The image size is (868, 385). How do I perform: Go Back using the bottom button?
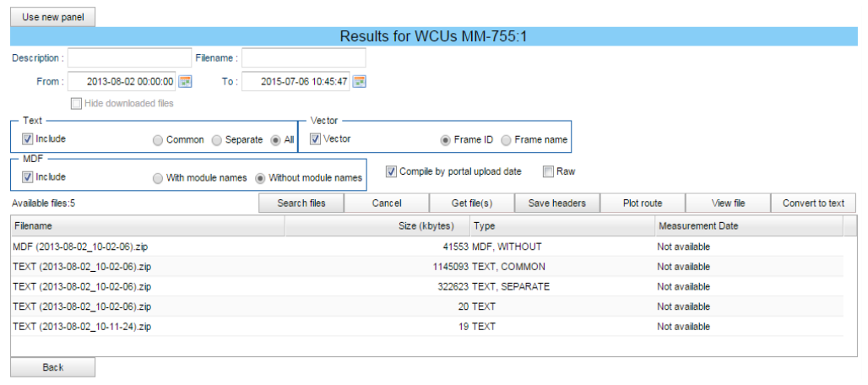coord(52,367)
